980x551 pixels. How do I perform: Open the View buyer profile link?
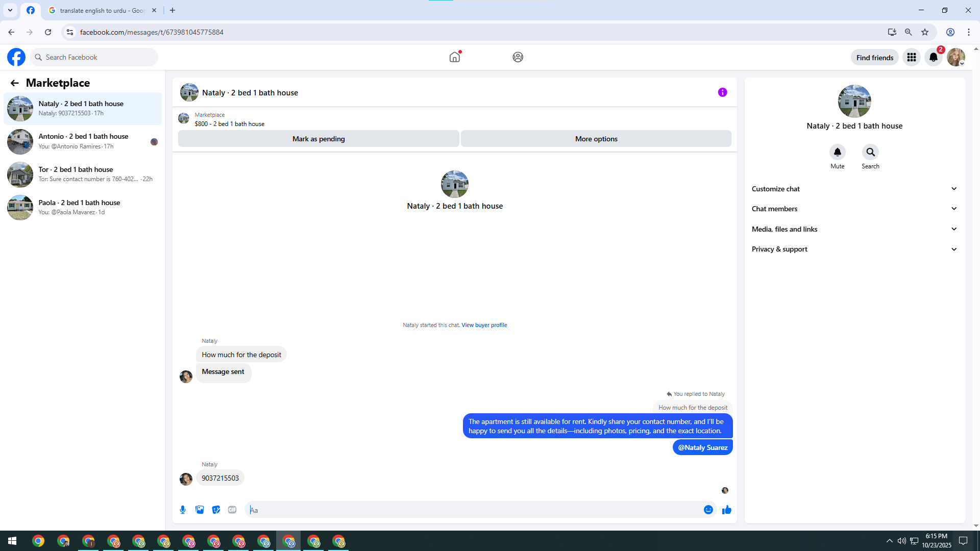(x=484, y=325)
